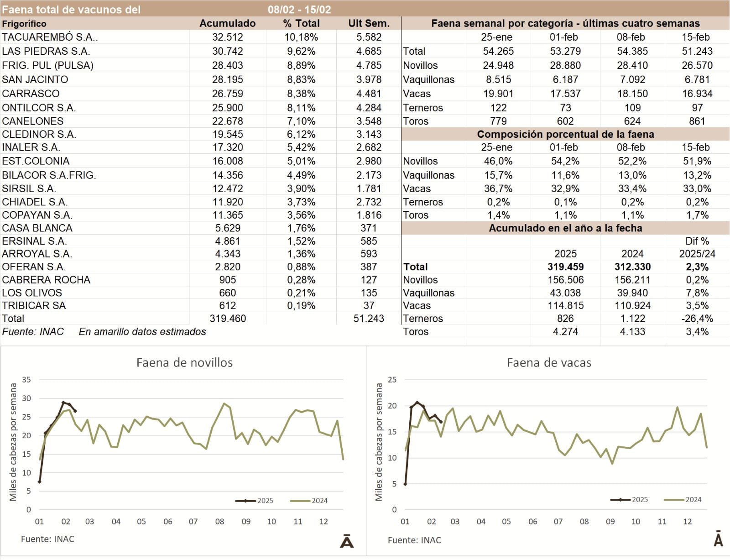Select the FRIG. PUL (PULSA) row label
Image resolution: width=730 pixels, height=560 pixels.
coord(47,65)
